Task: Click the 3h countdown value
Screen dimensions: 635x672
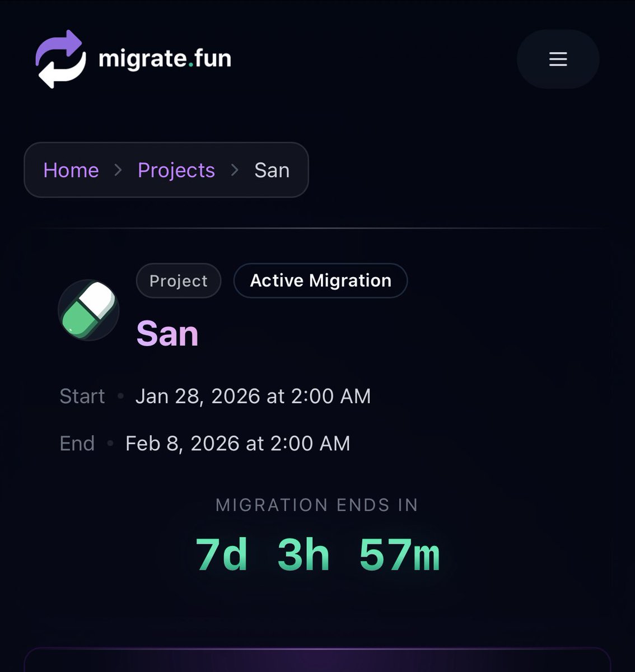Action: (x=304, y=554)
